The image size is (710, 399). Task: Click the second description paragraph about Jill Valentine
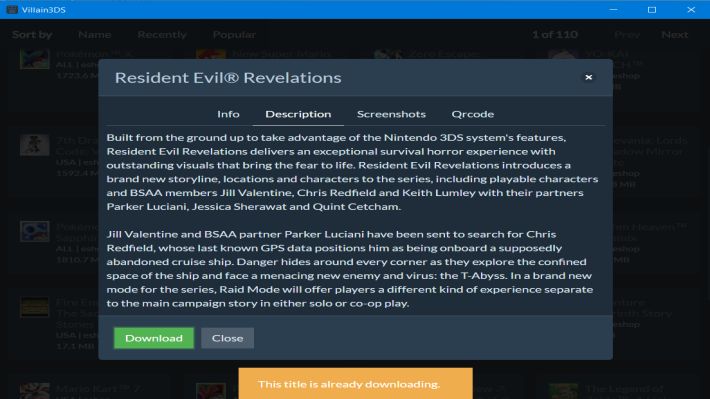(350, 269)
